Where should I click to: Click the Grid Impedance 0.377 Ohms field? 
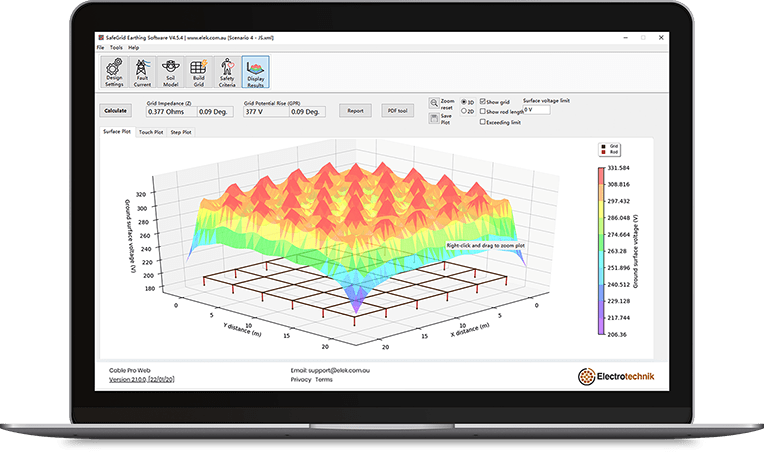pos(172,112)
